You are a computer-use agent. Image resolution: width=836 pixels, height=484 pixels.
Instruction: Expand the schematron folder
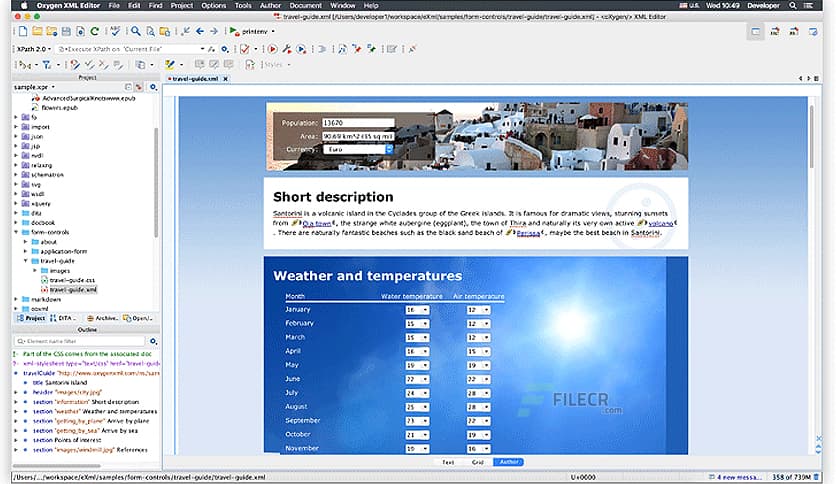point(16,175)
